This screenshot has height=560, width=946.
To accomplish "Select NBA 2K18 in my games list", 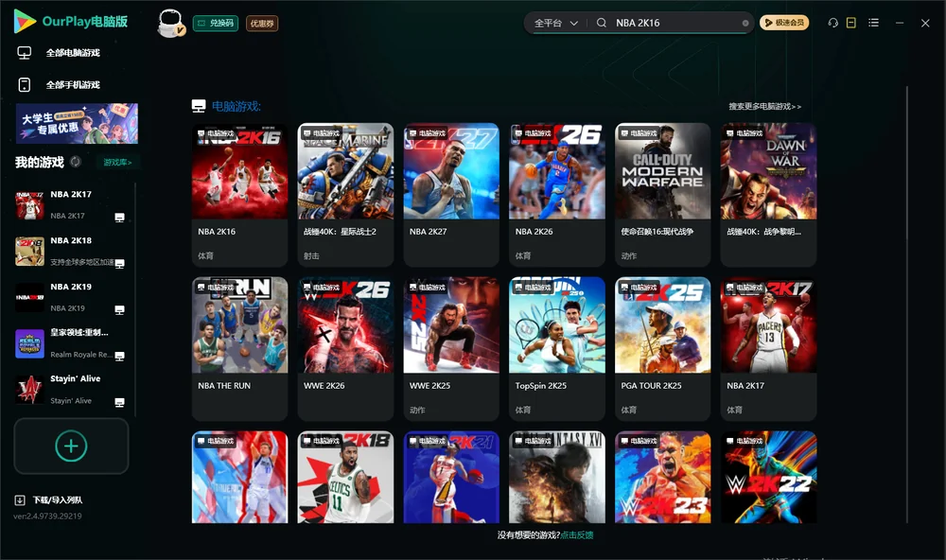I will [x=71, y=251].
